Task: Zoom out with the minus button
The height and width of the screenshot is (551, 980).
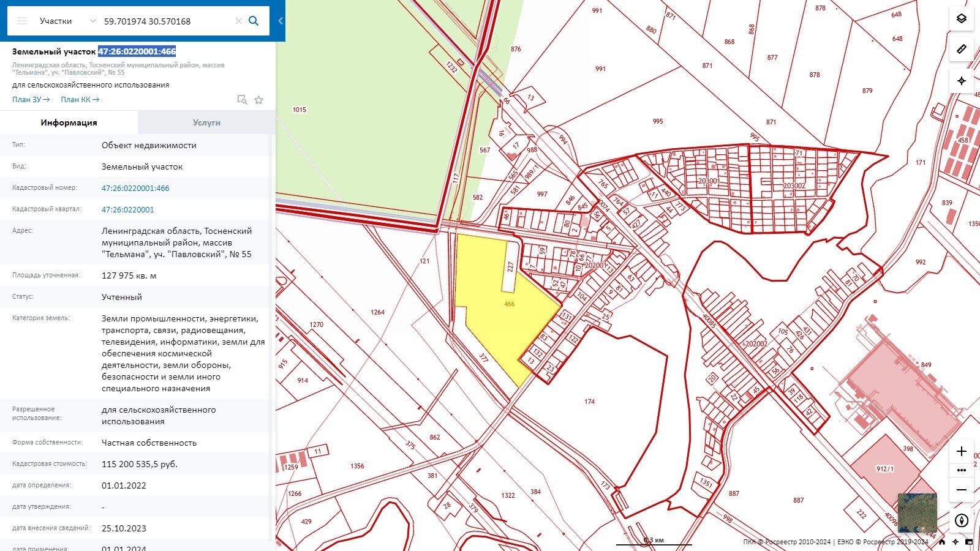Action: point(962,490)
